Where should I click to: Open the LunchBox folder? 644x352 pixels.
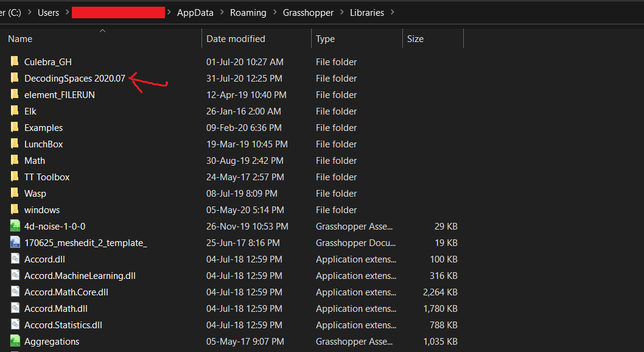point(43,144)
